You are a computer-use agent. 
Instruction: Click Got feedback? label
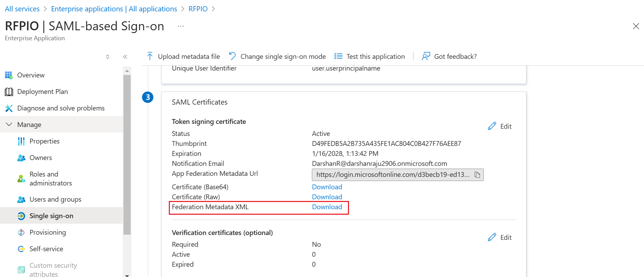coord(455,56)
